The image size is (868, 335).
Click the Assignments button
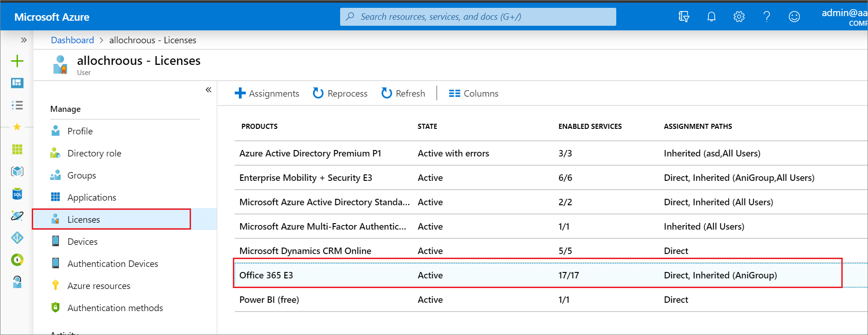tap(267, 93)
